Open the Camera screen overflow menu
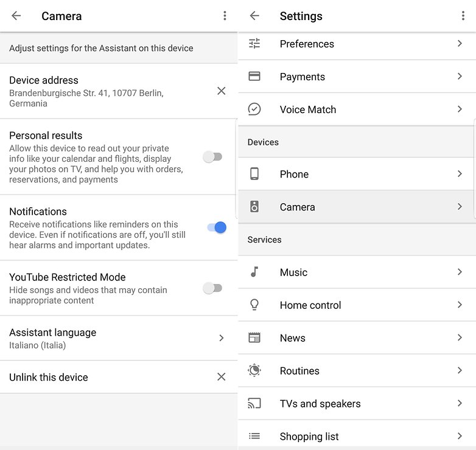Image resolution: width=476 pixels, height=450 pixels. 225,16
